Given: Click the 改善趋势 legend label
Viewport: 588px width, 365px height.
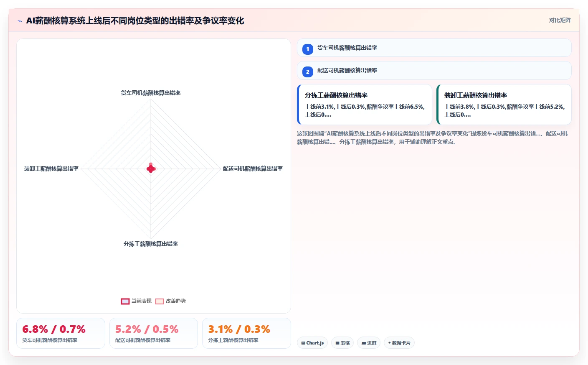Looking at the screenshot, I should 176,301.
